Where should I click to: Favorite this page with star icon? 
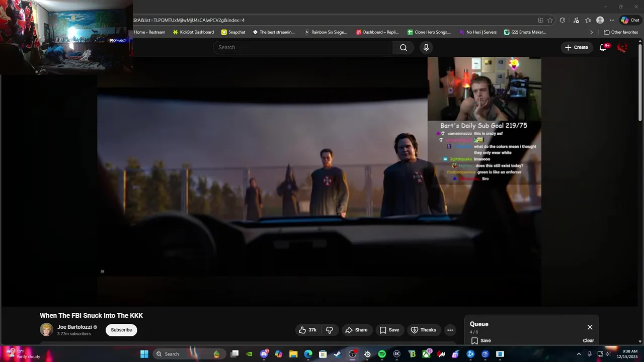550,20
